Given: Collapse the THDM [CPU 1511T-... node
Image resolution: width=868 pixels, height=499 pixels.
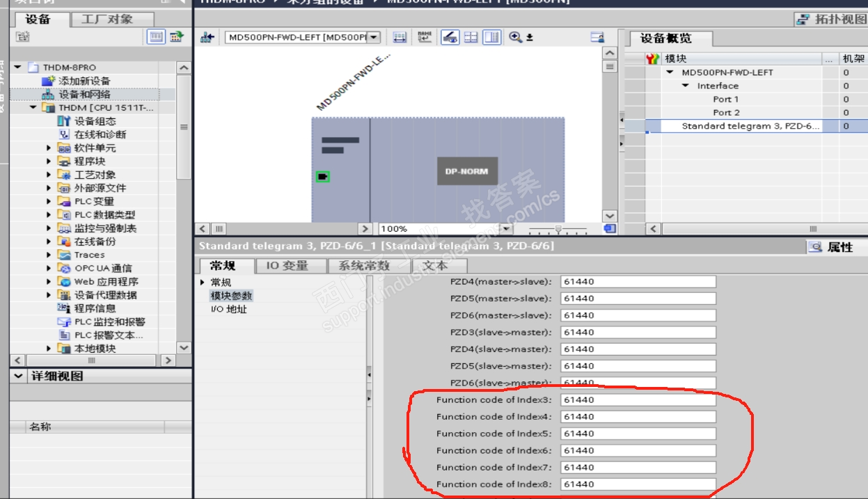Looking at the screenshot, I should [x=33, y=108].
